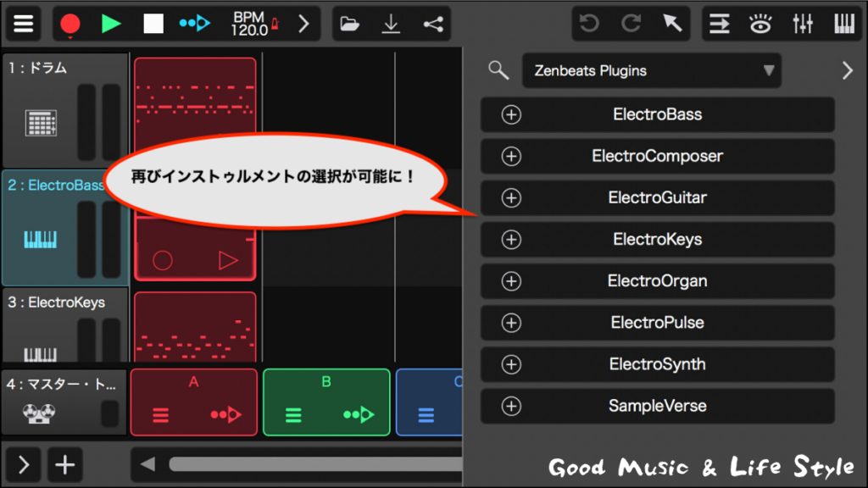Choose ElectroSynth from the plugin list
The height and width of the screenshot is (488, 868).
pos(657,364)
